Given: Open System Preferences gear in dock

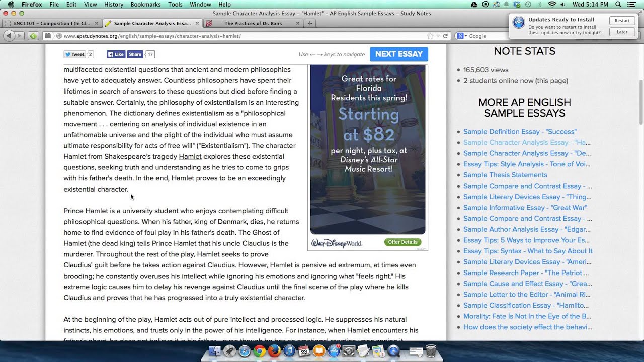Looking at the screenshot, I should point(349,351).
